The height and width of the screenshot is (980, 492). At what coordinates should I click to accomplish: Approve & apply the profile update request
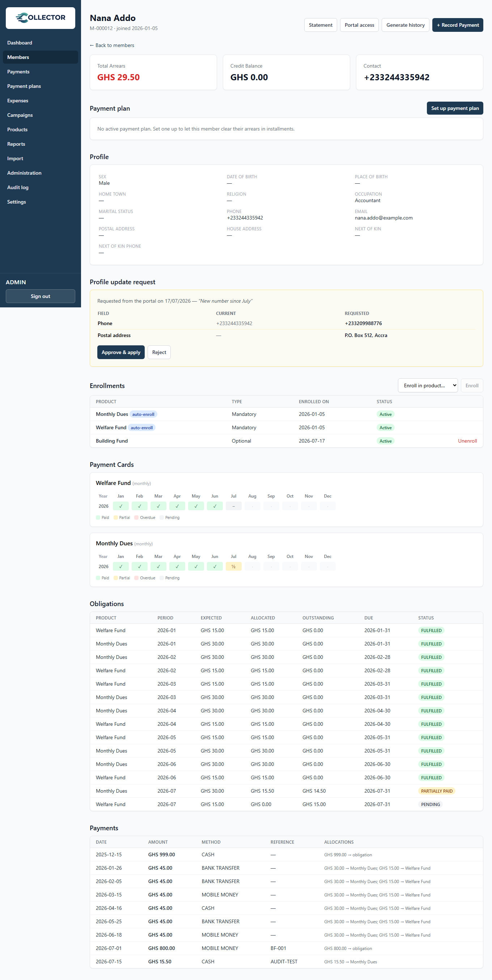click(x=120, y=352)
